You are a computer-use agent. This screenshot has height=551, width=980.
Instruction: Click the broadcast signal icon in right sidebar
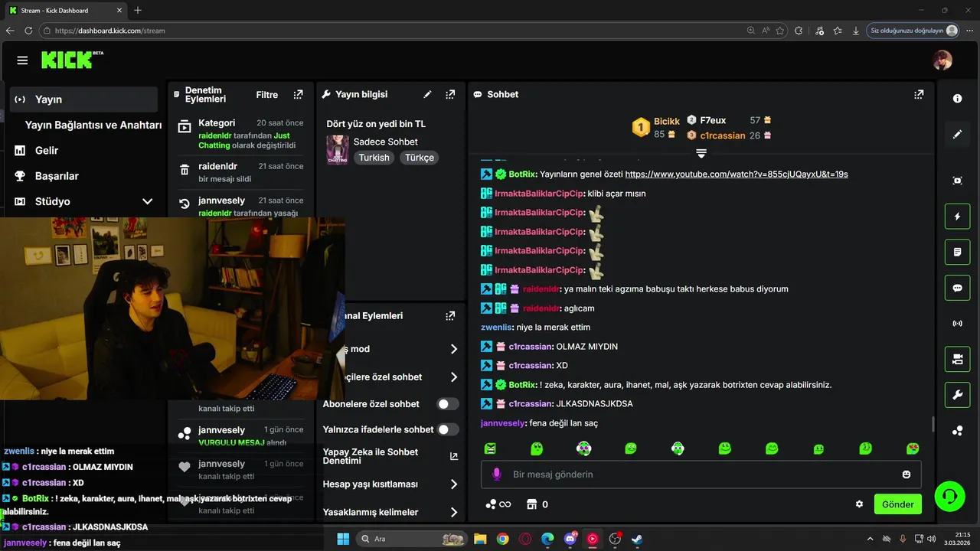(957, 324)
